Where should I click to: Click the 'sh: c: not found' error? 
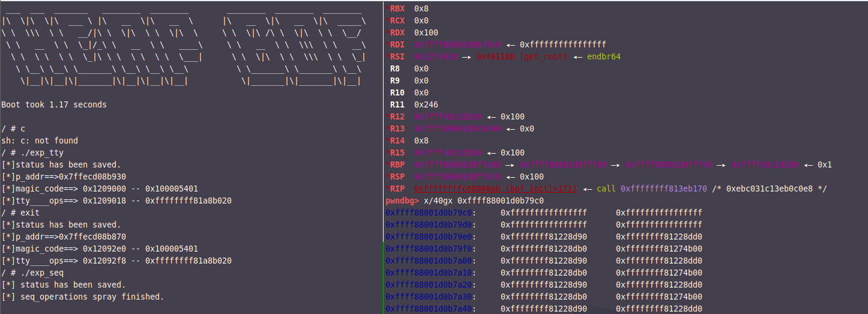click(40, 140)
